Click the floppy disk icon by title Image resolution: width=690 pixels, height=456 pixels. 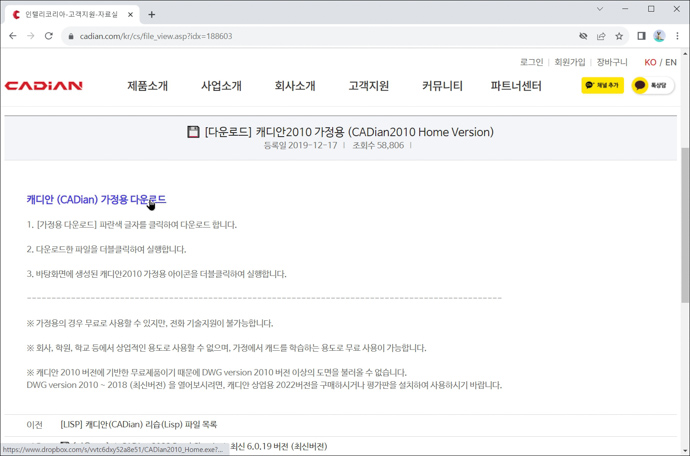click(x=193, y=132)
